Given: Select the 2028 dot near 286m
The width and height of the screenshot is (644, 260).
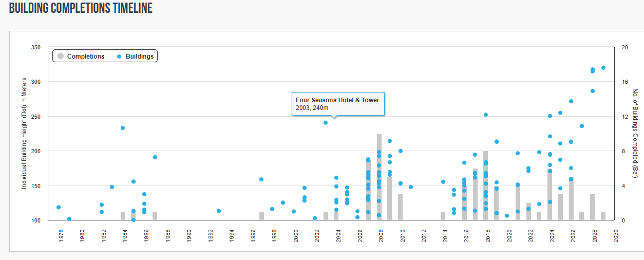Looking at the screenshot, I should [x=593, y=91].
